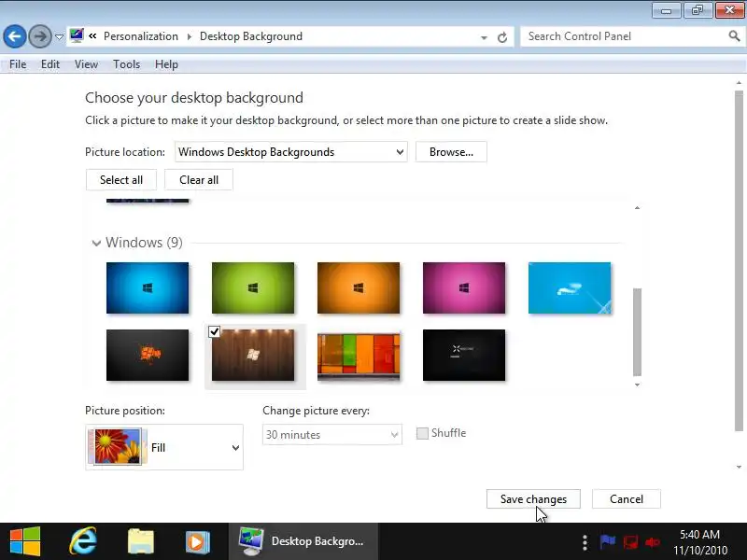
Task: Select the dark black wallpaper with white logo
Action: [x=464, y=356]
